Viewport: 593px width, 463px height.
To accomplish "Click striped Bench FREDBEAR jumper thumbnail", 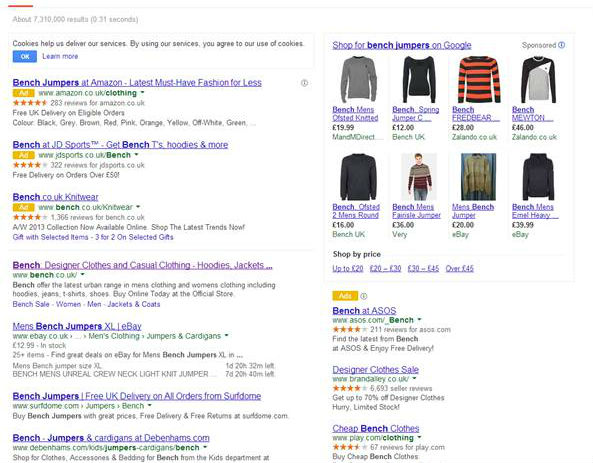I will tap(479, 79).
